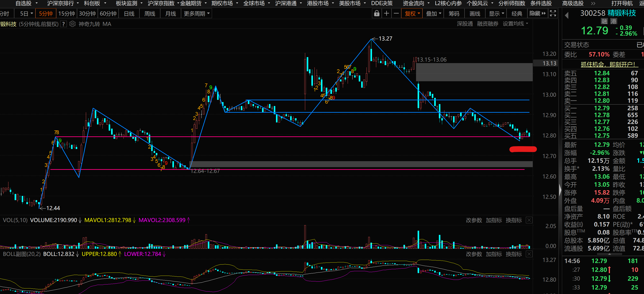Close the VOL indicator panel
The image size is (644, 294).
coord(529,220)
